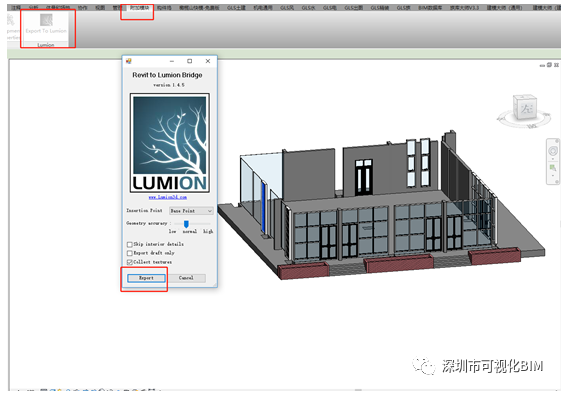569x395 pixels.
Task: Click the Lumion Bridge dialog title icon
Action: coord(128,61)
